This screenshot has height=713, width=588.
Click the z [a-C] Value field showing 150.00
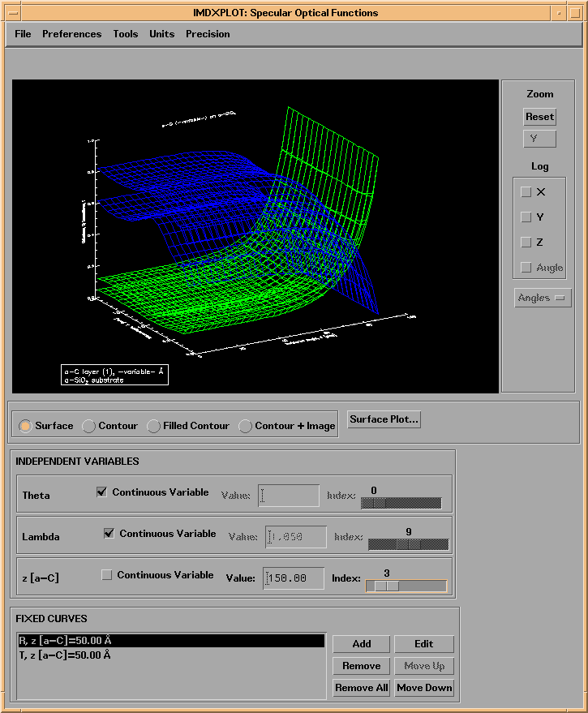pos(294,578)
